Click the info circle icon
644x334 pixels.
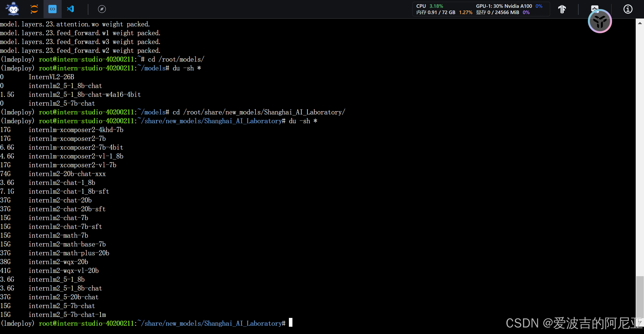628,9
